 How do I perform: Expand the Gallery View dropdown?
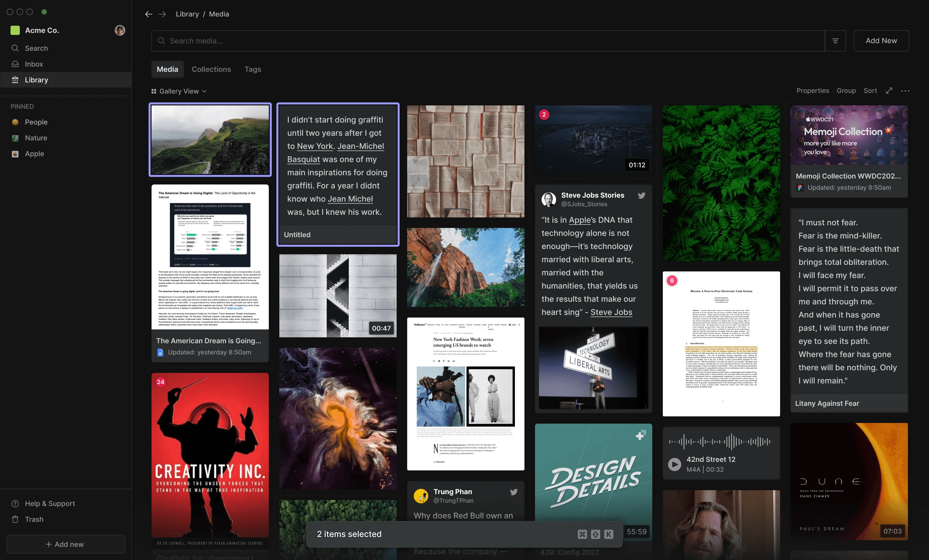tap(179, 91)
